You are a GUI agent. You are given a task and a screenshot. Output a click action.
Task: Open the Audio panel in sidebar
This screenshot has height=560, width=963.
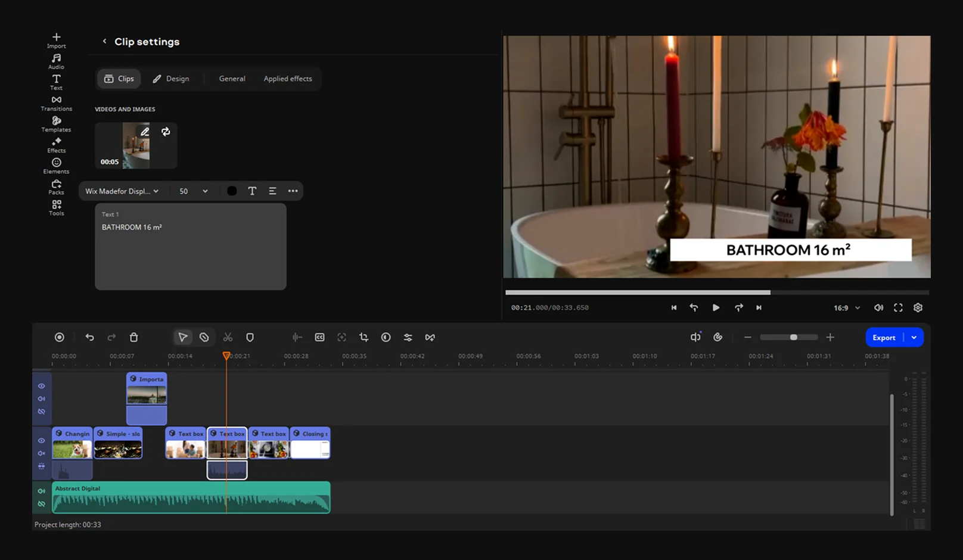point(56,61)
